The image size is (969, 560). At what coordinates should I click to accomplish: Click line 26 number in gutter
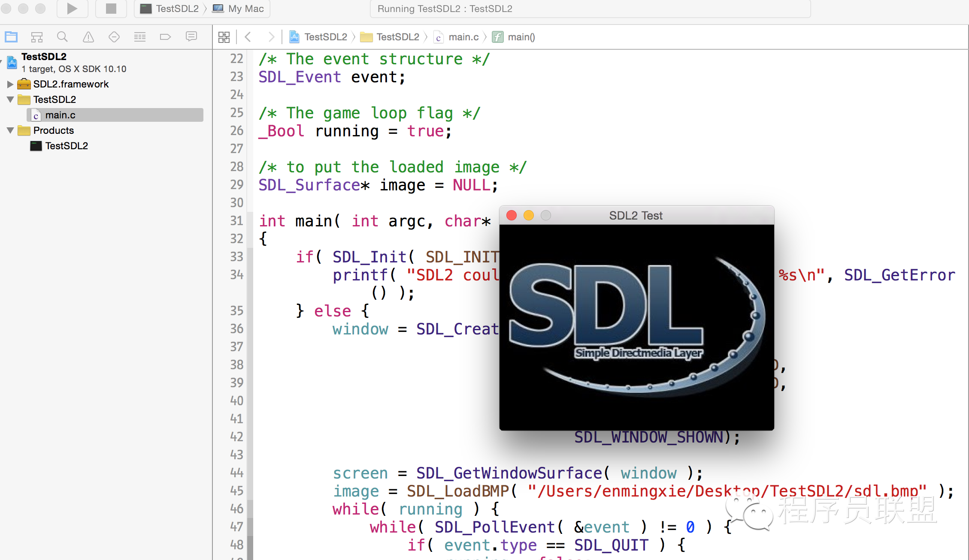(236, 131)
